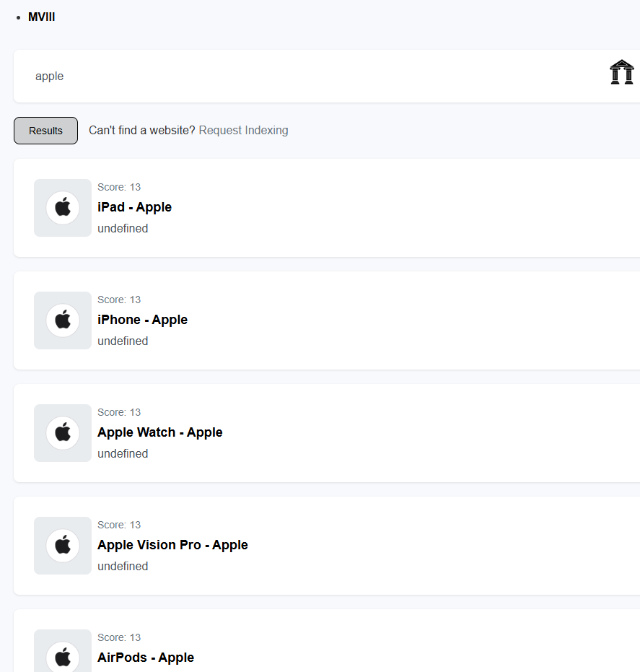The image size is (640, 672).
Task: Click the Apple logo thumbnail for iPad result
Action: 63,208
